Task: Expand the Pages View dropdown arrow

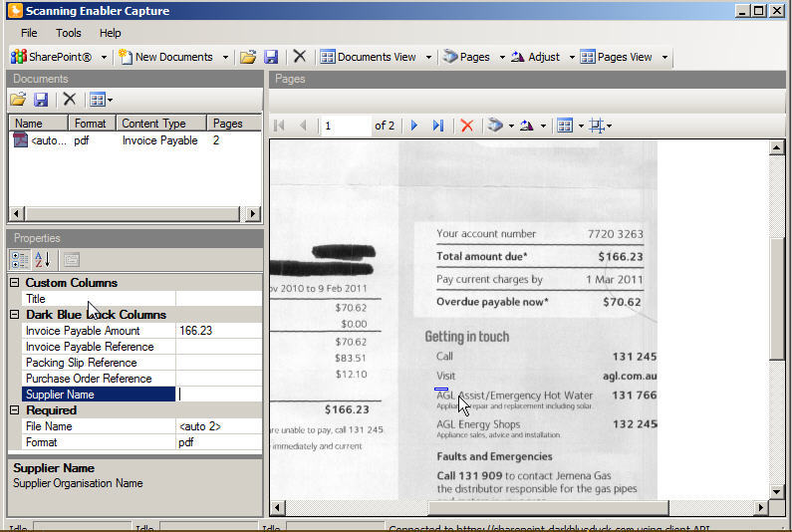Action: click(664, 57)
